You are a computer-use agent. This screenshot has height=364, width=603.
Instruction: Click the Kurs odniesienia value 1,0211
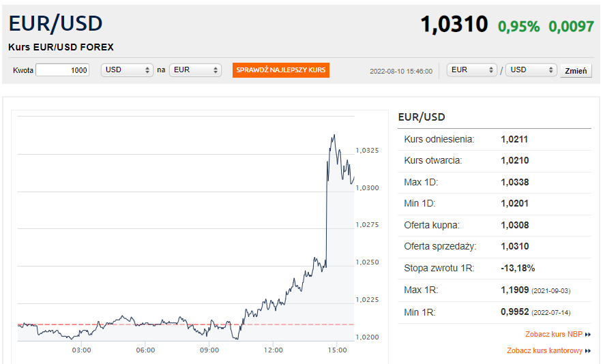point(514,139)
